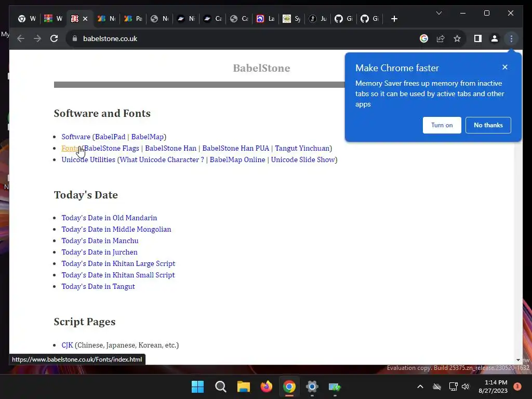Click the scrollbar down arrow

(518, 360)
